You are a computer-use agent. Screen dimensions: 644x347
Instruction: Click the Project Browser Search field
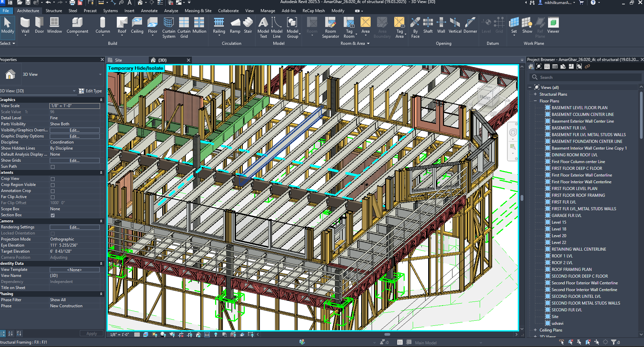click(x=585, y=77)
